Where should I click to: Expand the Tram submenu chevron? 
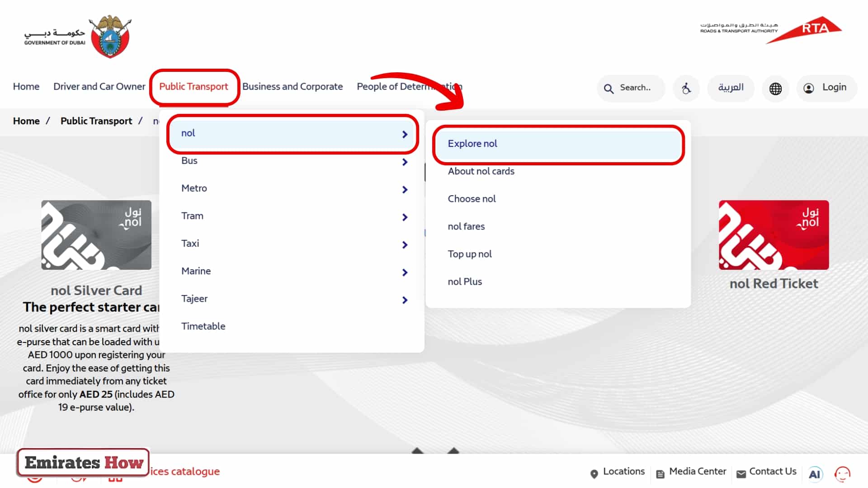tap(405, 217)
